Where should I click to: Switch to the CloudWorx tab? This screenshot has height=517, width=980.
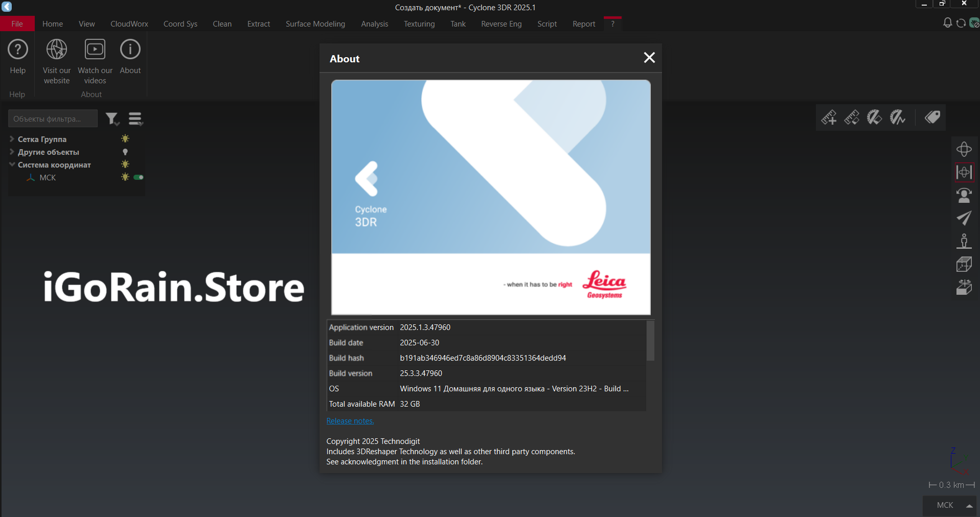tap(129, 24)
